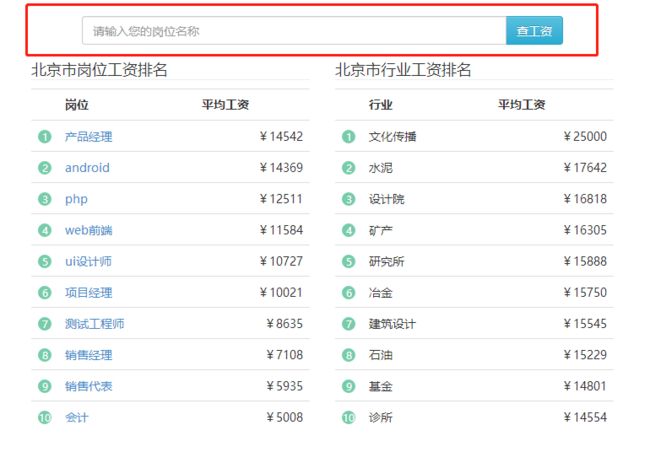Click rank 8 badge beside 石油
The height and width of the screenshot is (452, 650).
point(349,355)
